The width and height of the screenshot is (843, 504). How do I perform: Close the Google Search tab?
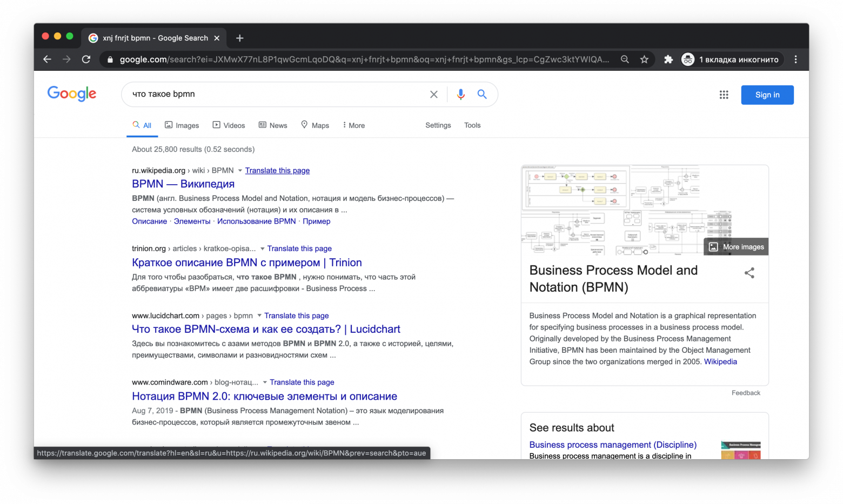click(x=217, y=38)
